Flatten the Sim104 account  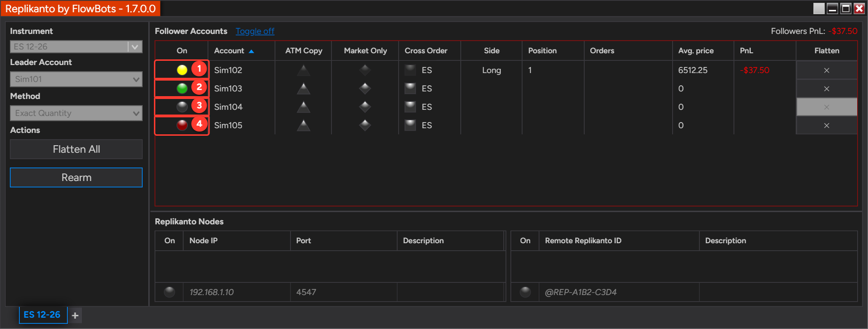[827, 107]
